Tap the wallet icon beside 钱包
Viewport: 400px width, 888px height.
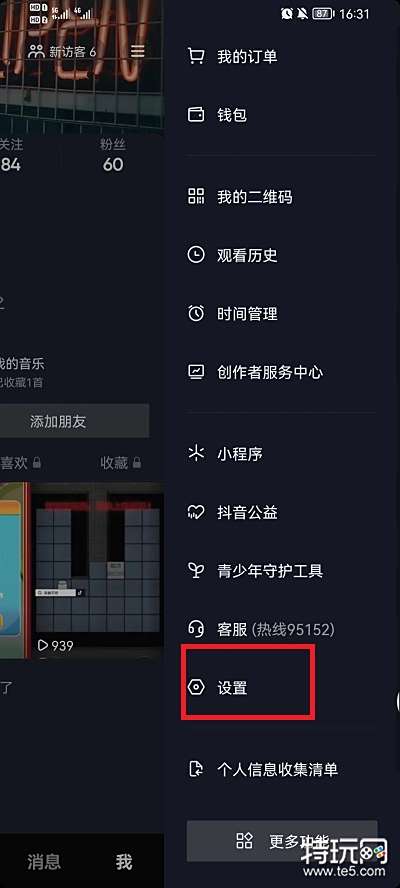coord(195,114)
